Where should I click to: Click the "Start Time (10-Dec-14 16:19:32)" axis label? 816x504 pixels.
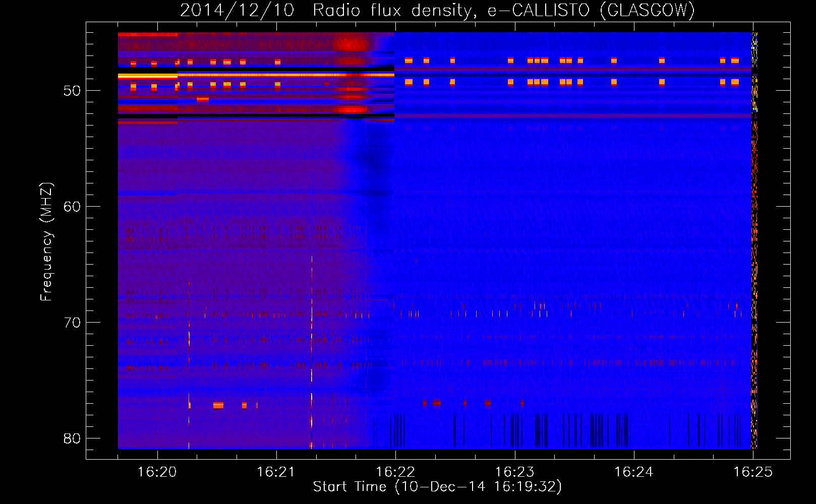pyautogui.click(x=437, y=487)
